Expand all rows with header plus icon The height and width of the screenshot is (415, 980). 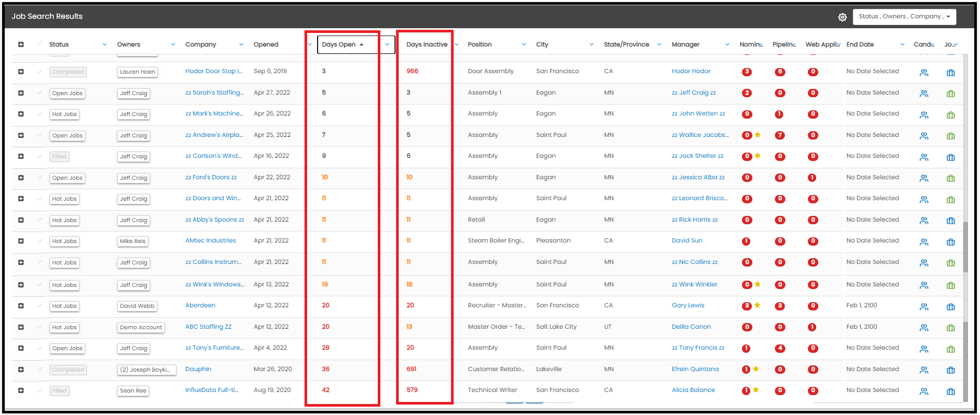[21, 44]
